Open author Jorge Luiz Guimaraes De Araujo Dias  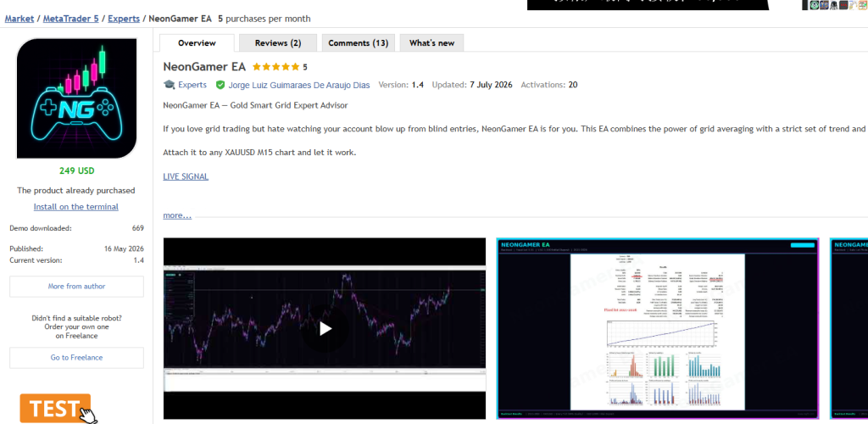pos(299,86)
